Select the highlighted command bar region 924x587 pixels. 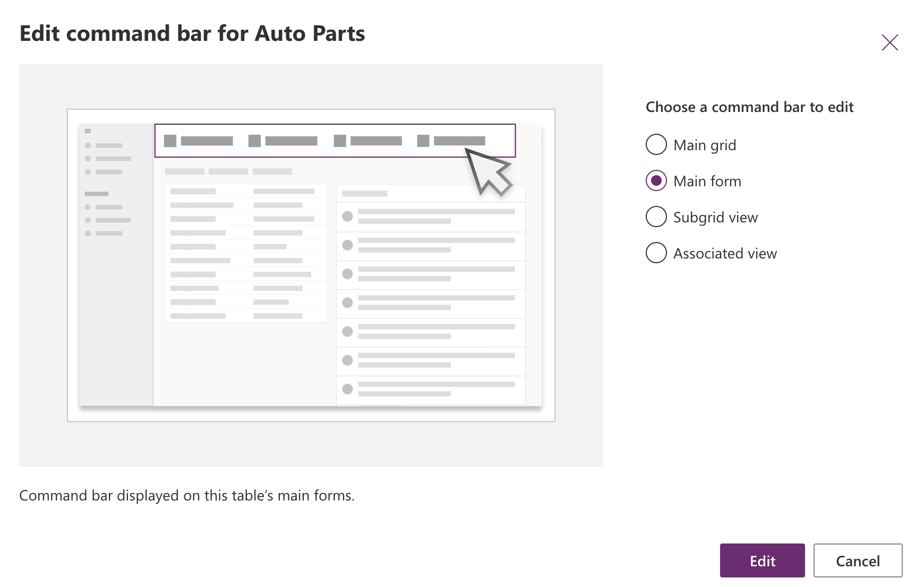pos(335,141)
